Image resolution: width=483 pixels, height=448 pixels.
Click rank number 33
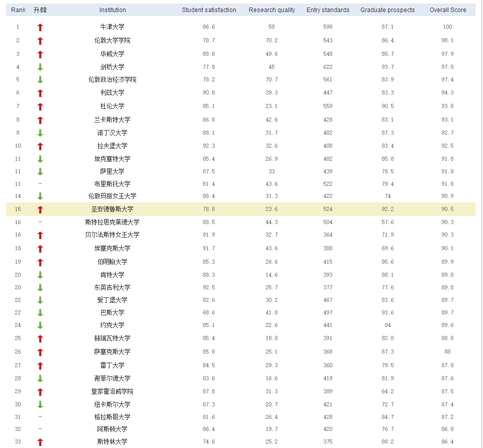pyautogui.click(x=18, y=441)
